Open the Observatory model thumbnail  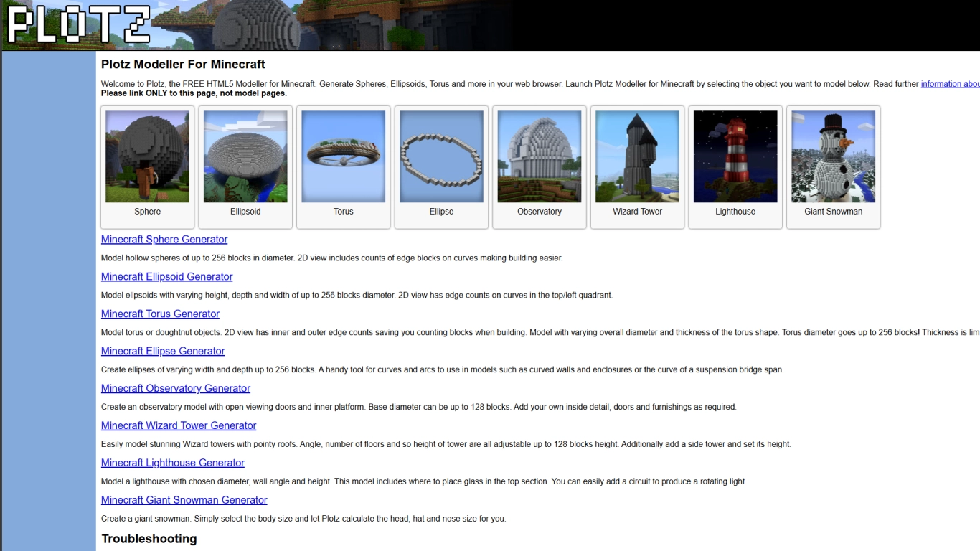[x=539, y=156]
